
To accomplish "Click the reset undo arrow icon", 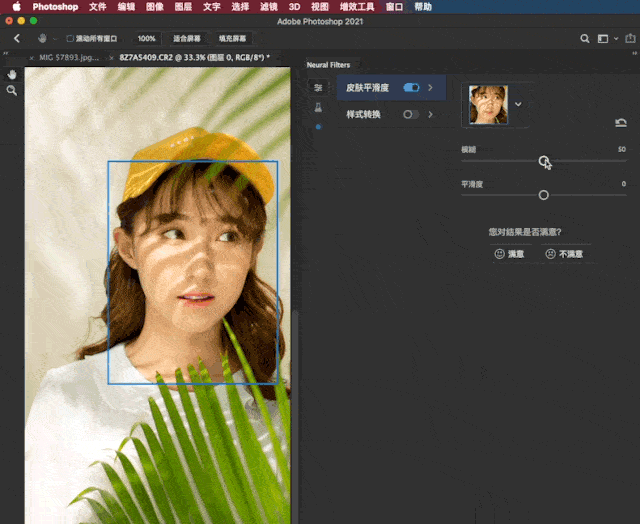I will [621, 122].
